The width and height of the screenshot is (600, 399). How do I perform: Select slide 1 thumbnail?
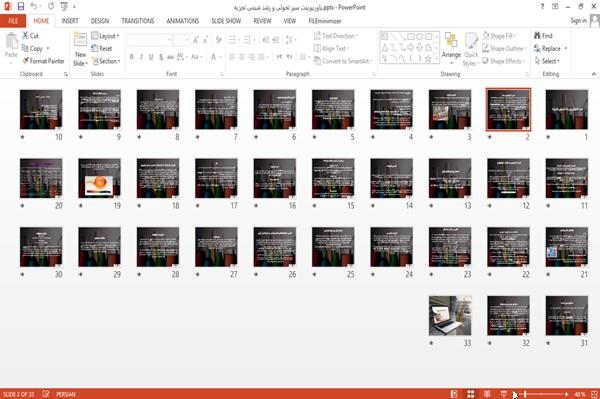(x=567, y=110)
